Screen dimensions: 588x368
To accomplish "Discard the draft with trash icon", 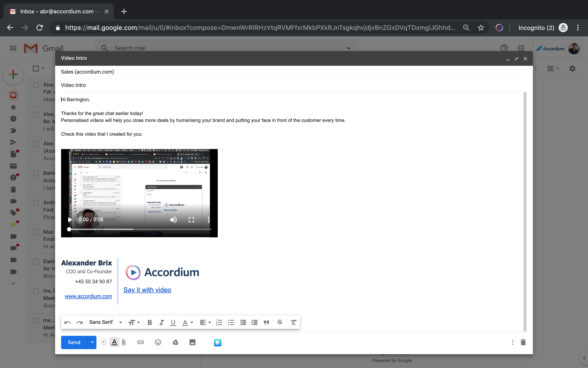I will coord(523,342).
